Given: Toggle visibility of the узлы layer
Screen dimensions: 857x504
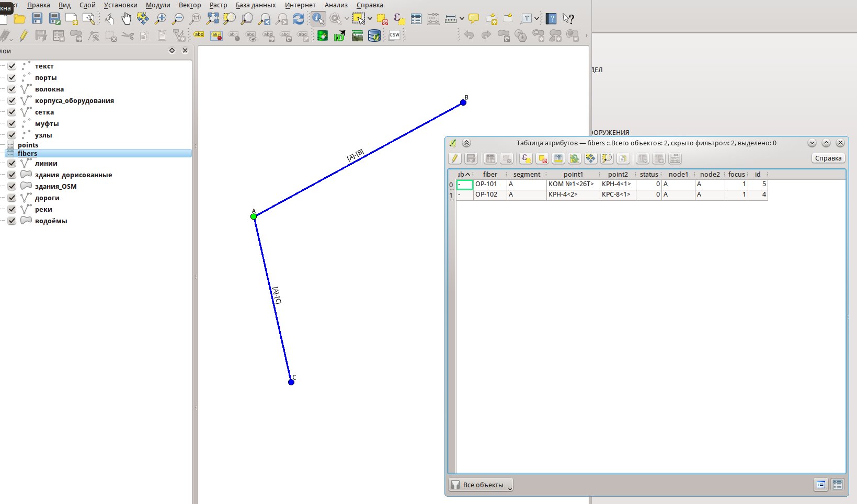Looking at the screenshot, I should click(x=12, y=135).
